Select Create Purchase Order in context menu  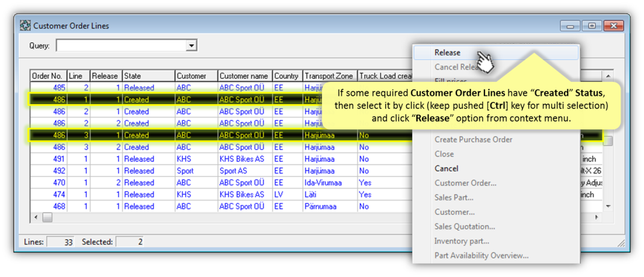473,139
